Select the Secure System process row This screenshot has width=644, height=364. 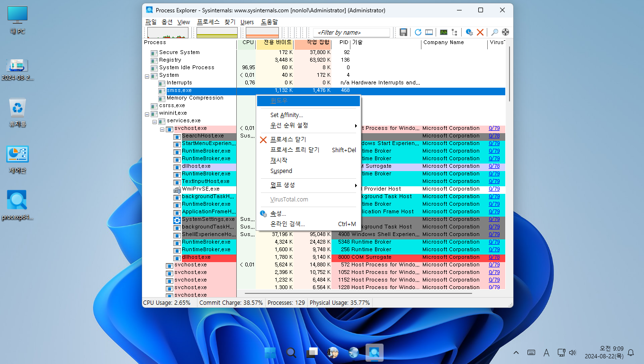point(324,53)
